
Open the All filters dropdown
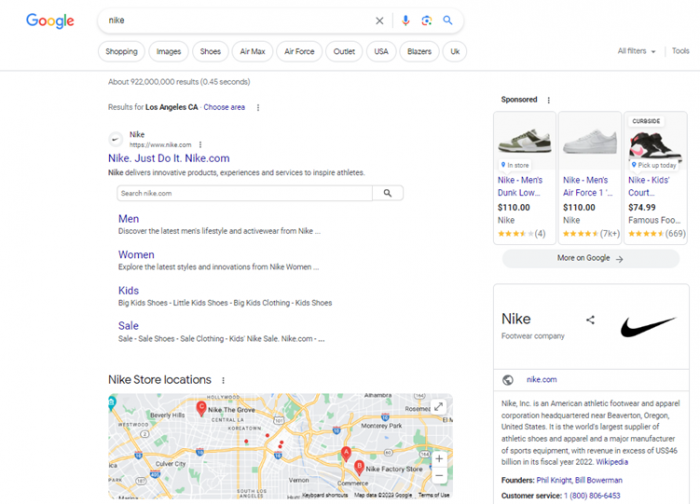pos(636,51)
